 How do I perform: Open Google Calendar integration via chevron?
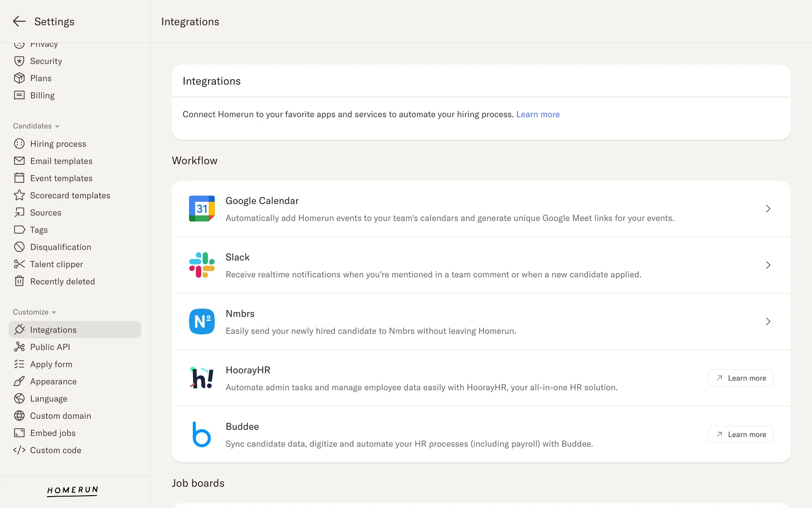coord(768,209)
